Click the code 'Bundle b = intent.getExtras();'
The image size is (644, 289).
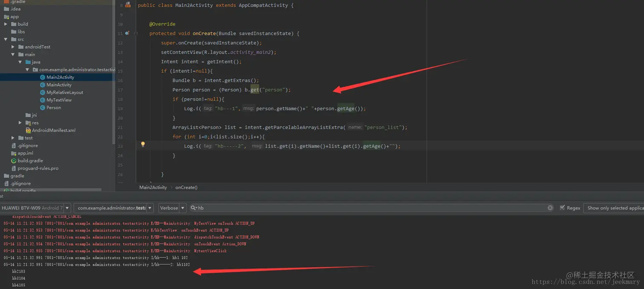[216, 81]
